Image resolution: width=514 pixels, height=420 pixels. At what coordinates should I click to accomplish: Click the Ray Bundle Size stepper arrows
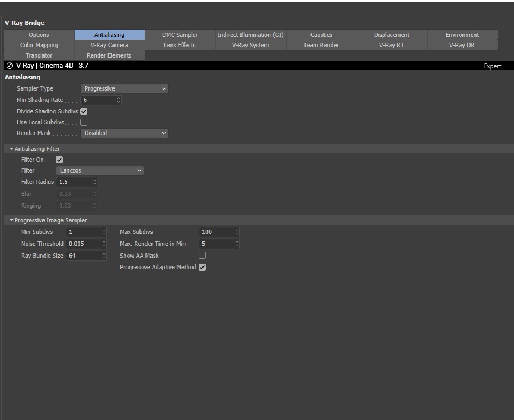pyautogui.click(x=104, y=256)
